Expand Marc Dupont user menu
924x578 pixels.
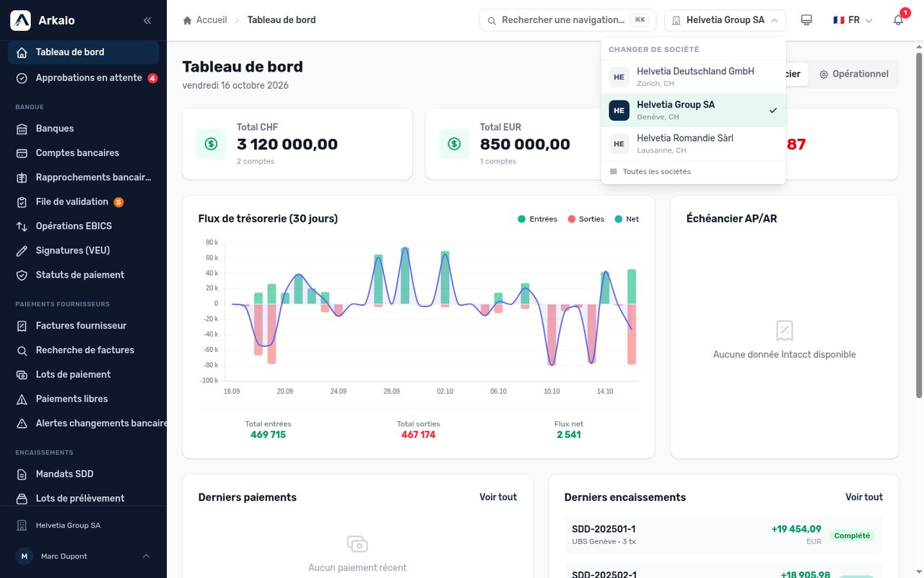click(x=84, y=556)
